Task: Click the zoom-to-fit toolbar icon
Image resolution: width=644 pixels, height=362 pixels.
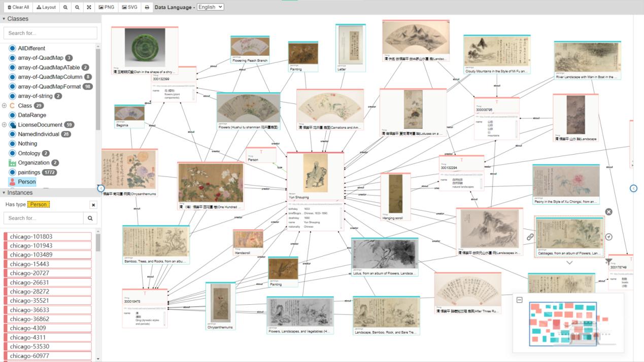Action: pos(89,7)
